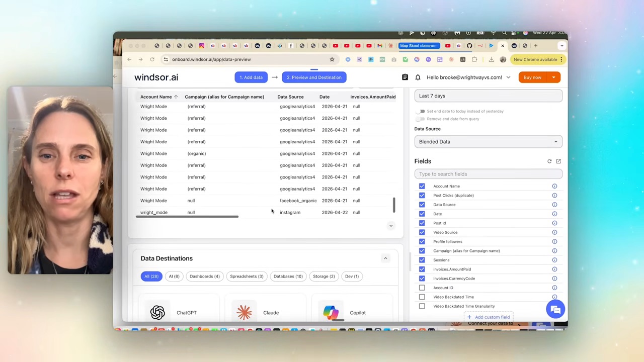Check the Video Backdated Time field
The height and width of the screenshot is (362, 644).
(422, 297)
